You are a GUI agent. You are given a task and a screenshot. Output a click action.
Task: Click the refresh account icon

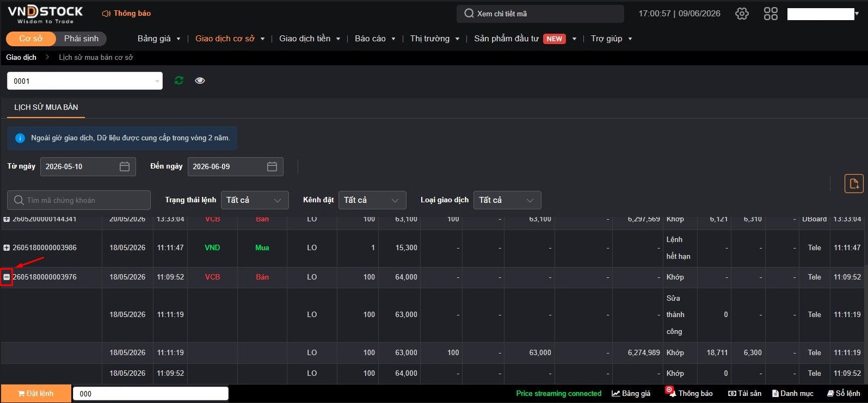[x=179, y=80]
